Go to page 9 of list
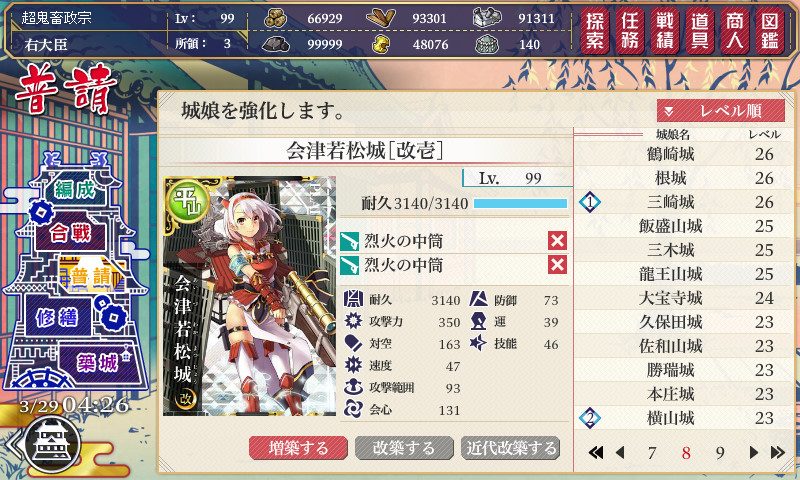This screenshot has width=800, height=480. pyautogui.click(x=720, y=452)
